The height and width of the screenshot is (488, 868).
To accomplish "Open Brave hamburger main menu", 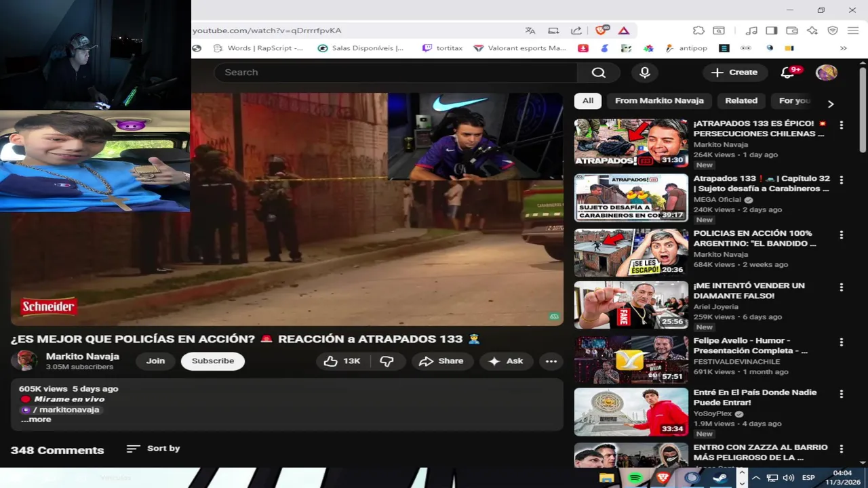I will tap(853, 30).
